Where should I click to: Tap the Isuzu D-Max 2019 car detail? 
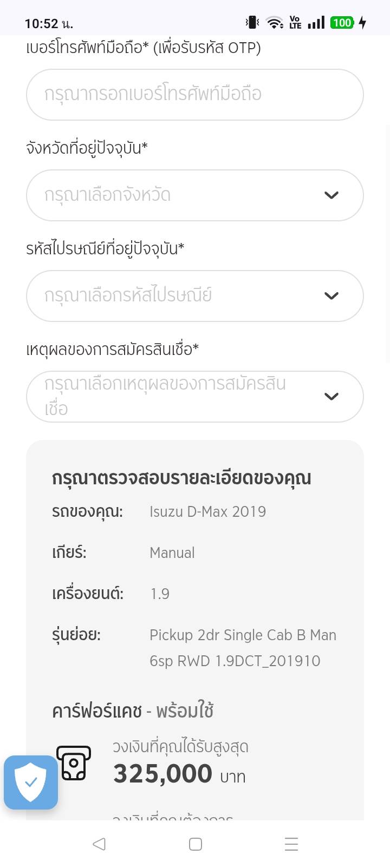[207, 512]
